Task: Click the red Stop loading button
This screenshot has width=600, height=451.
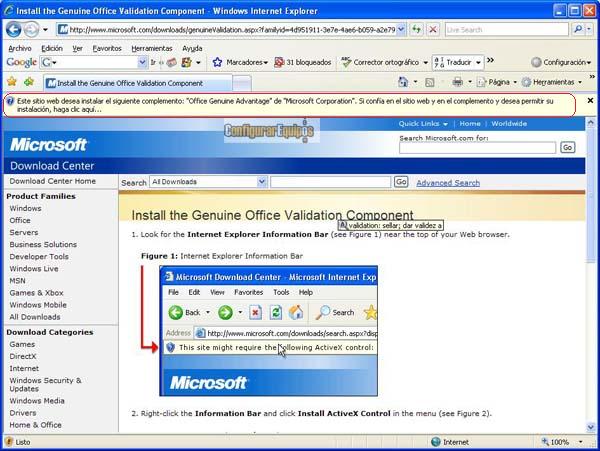Action: pyautogui.click(x=433, y=29)
